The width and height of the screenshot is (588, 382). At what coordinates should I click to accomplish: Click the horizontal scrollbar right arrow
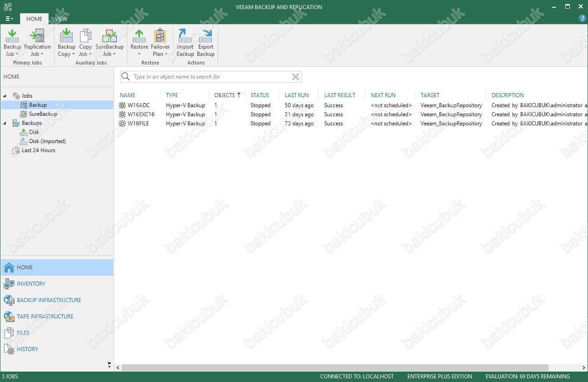coord(584,367)
